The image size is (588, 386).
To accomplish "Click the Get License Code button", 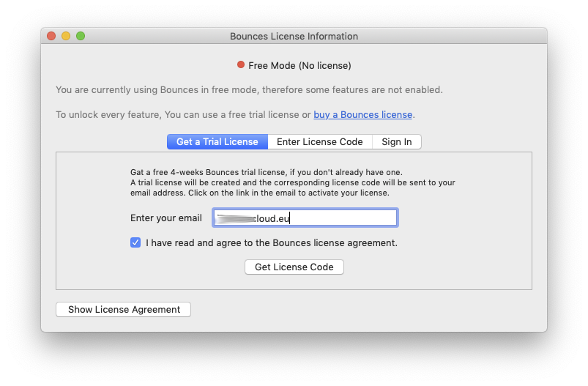I will (x=294, y=267).
